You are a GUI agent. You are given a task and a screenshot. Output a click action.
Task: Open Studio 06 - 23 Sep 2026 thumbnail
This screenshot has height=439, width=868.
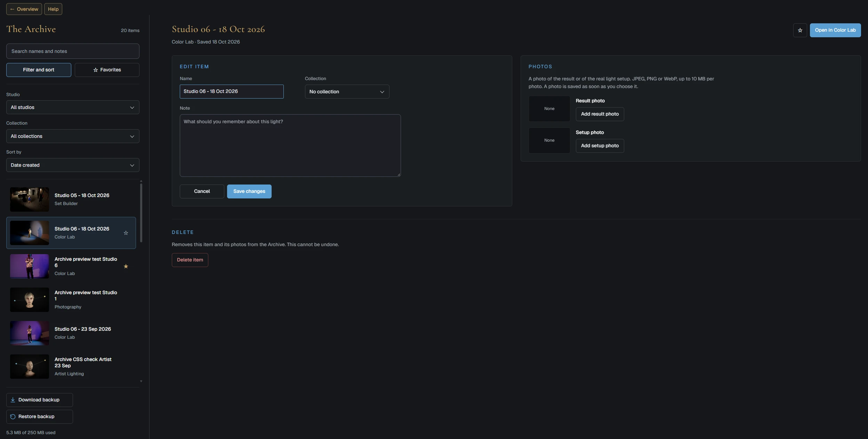[x=30, y=333]
